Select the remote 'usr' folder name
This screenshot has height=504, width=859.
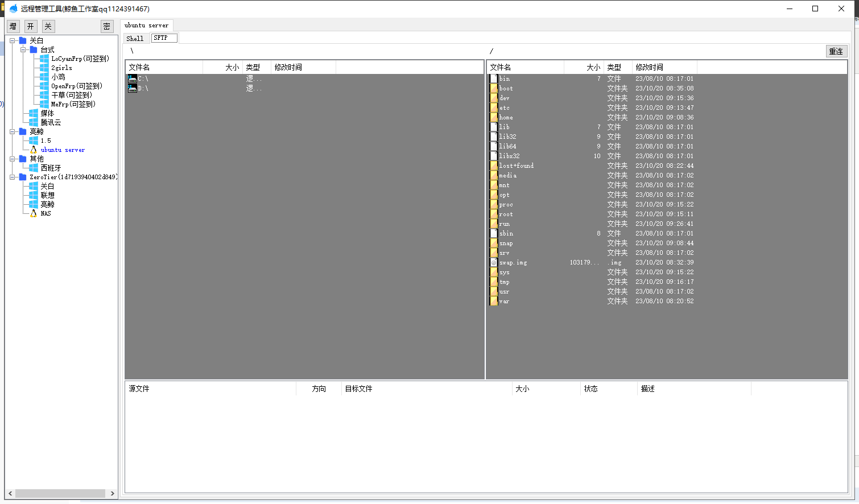pyautogui.click(x=504, y=291)
